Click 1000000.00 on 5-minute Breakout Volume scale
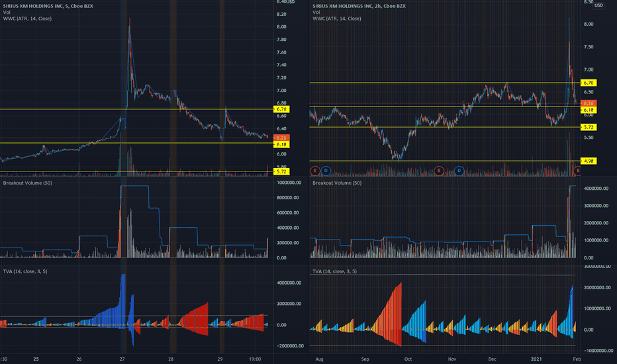Screen dimensions: 617x364 (x=289, y=183)
